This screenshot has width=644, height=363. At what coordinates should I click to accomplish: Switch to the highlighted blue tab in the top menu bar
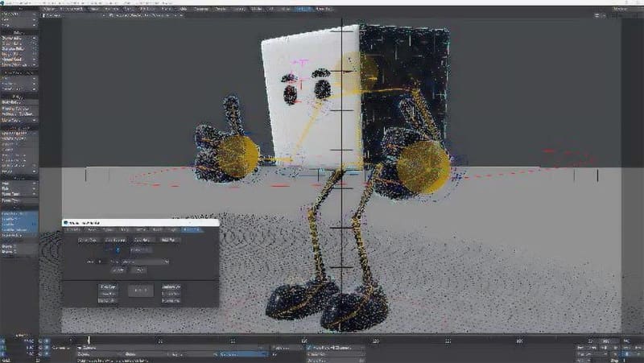[303, 8]
